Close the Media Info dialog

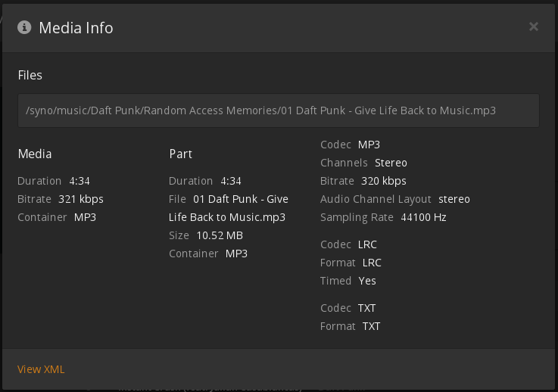[x=534, y=27]
